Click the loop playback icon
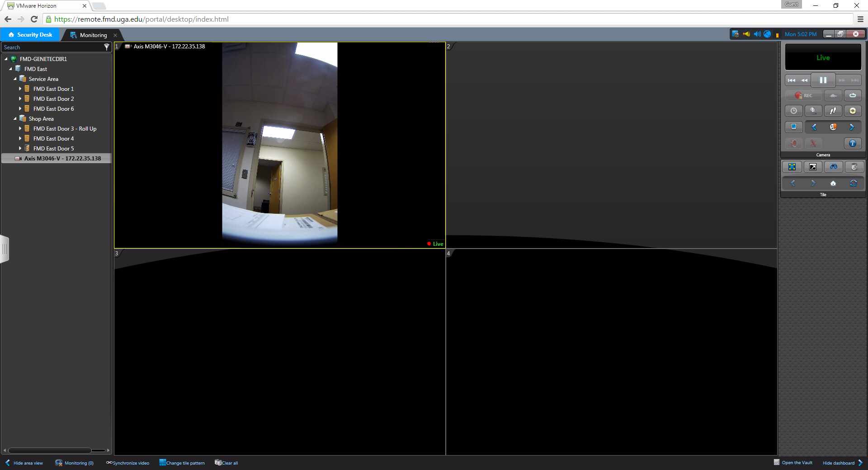The height and width of the screenshot is (470, 868). pyautogui.click(x=852, y=95)
